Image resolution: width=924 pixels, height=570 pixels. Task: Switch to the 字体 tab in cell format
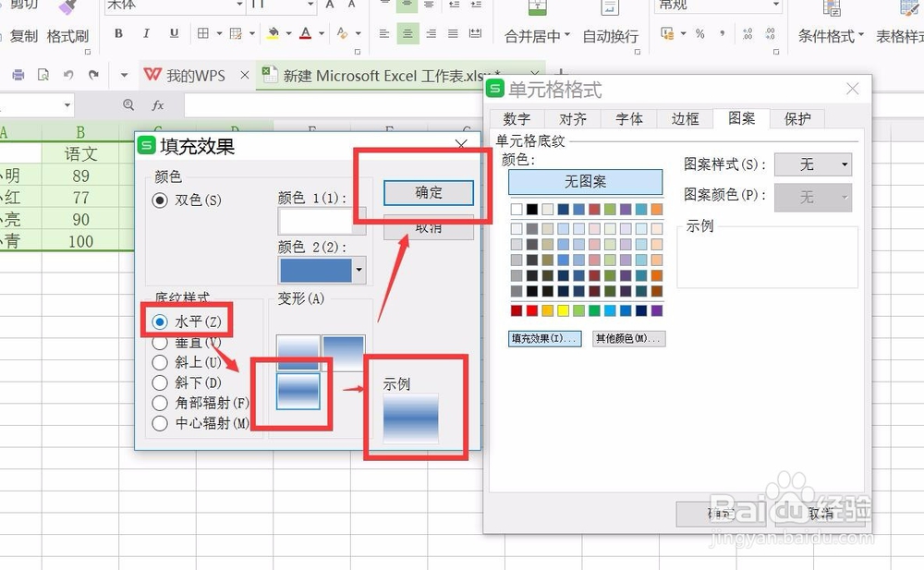[628, 118]
